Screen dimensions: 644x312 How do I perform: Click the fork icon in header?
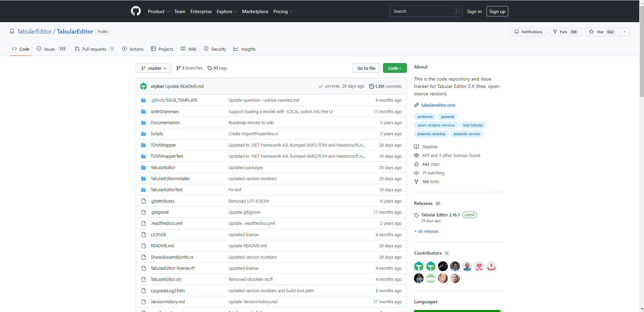(x=555, y=32)
